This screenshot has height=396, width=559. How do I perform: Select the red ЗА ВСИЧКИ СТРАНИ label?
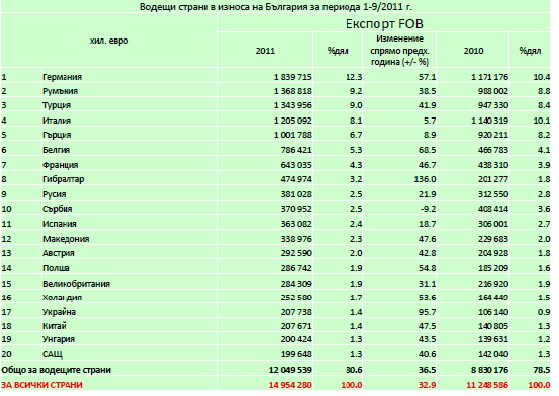point(42,385)
